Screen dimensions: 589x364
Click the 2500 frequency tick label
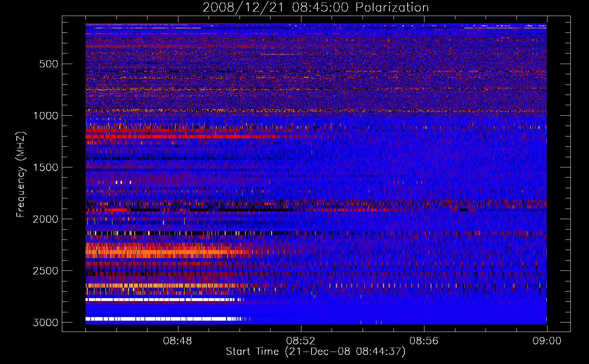click(46, 271)
